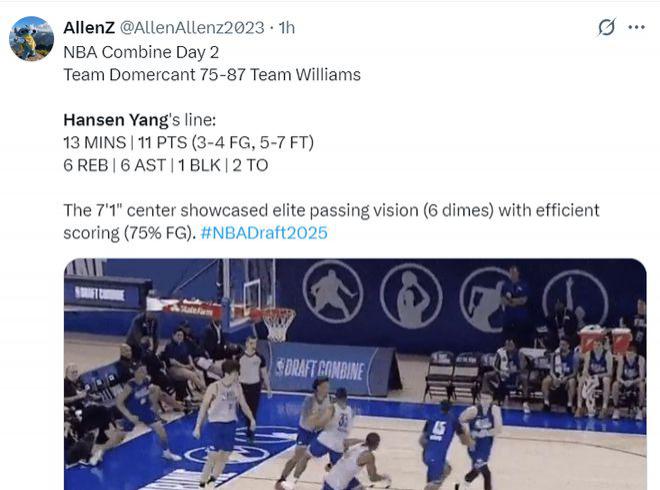Open the Grok explain-post icon
The width and height of the screenshot is (660, 490).
[x=607, y=27]
